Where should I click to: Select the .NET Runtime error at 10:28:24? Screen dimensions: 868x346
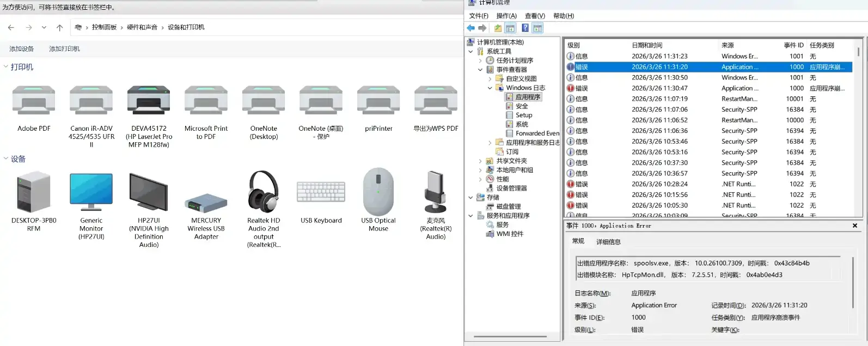pyautogui.click(x=710, y=184)
